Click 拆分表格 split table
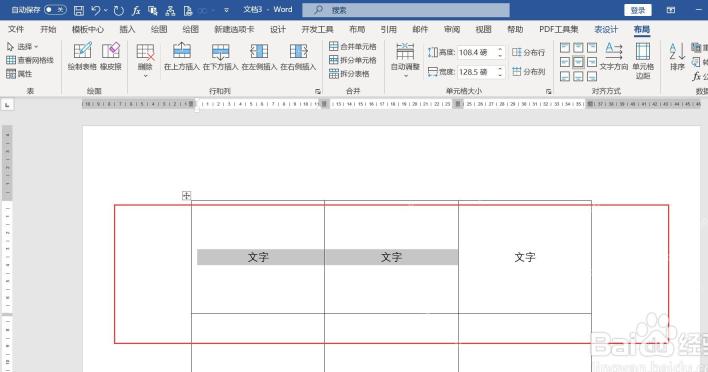 349,73
